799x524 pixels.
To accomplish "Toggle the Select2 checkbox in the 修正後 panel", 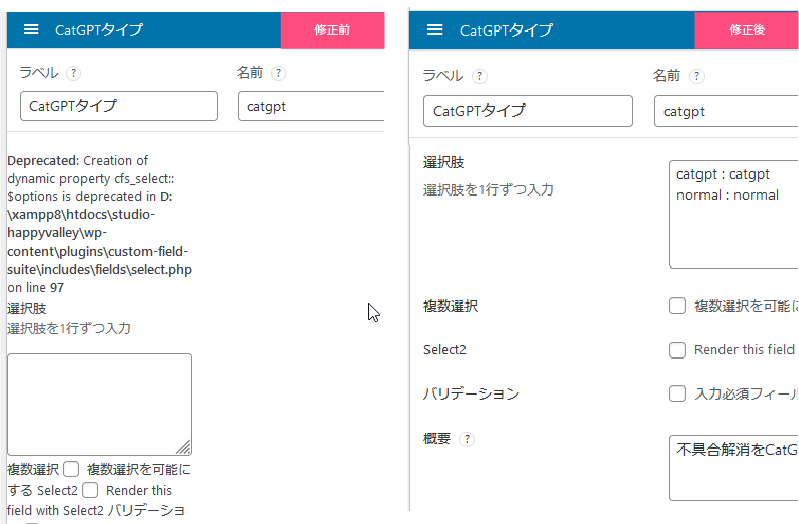I will coord(677,350).
